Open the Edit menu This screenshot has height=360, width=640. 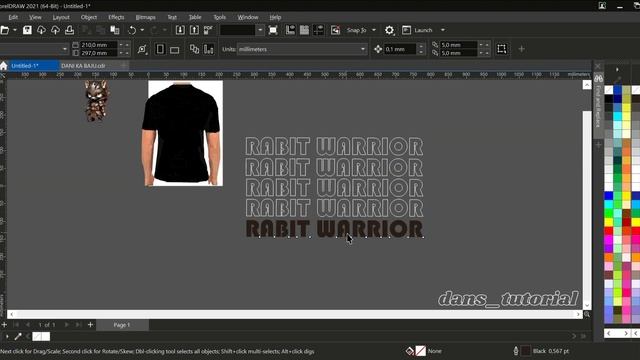click(13, 17)
